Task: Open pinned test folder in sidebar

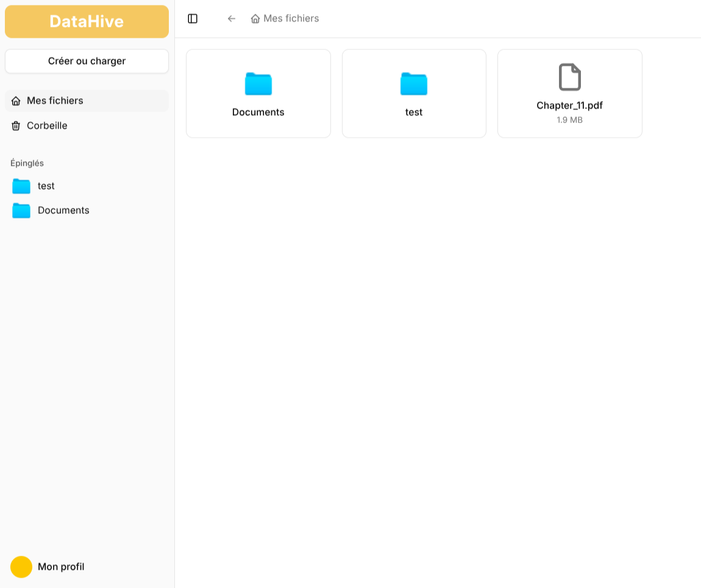Action: (x=87, y=186)
